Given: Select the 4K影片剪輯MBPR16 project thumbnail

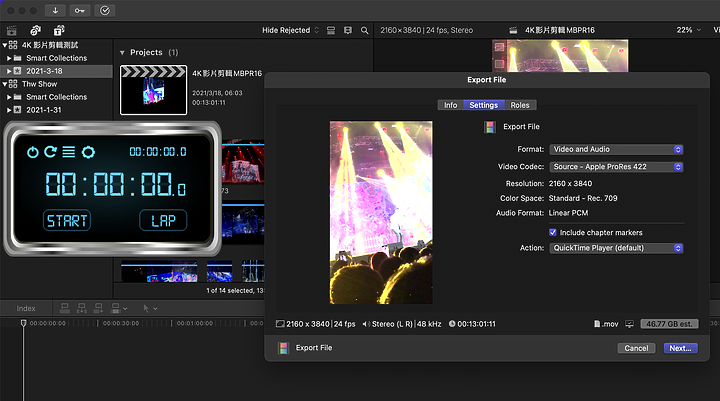Looking at the screenshot, I should (x=153, y=90).
